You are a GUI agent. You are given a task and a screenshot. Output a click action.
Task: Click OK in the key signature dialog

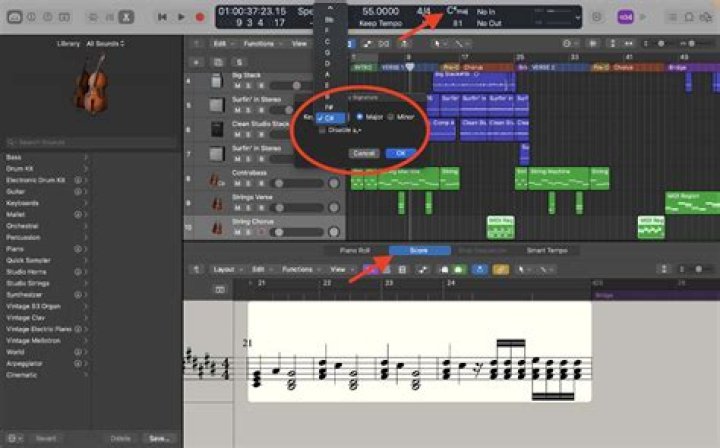click(x=400, y=153)
